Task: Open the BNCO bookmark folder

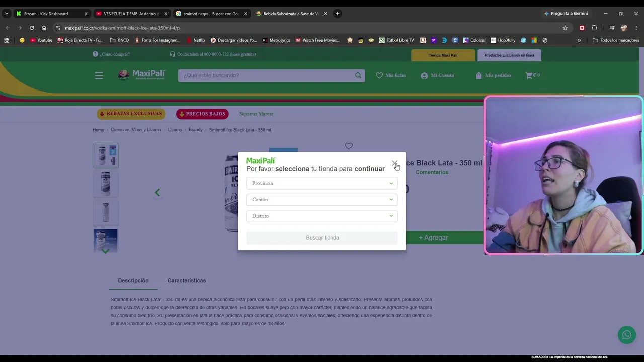Action: pyautogui.click(x=119, y=40)
